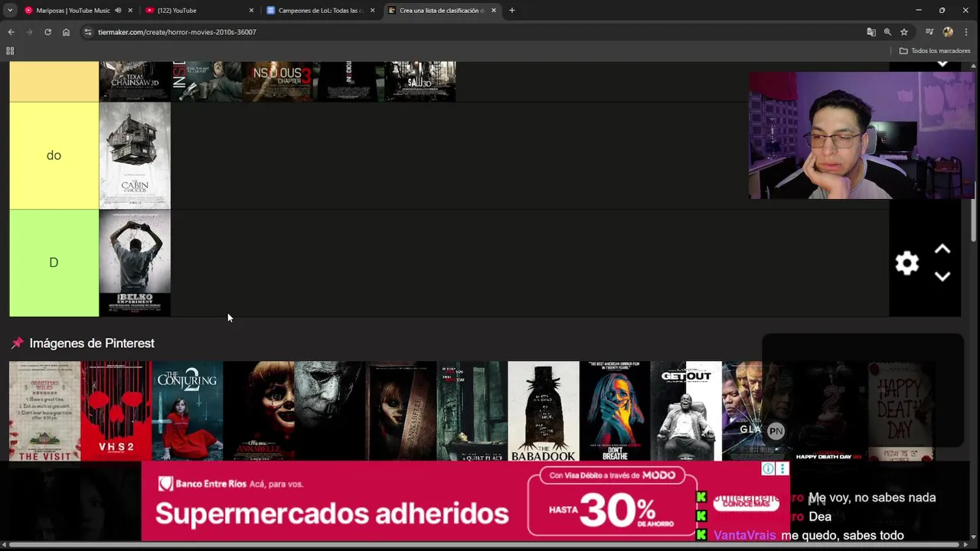Close the (122) YouTube tab

[251, 11]
